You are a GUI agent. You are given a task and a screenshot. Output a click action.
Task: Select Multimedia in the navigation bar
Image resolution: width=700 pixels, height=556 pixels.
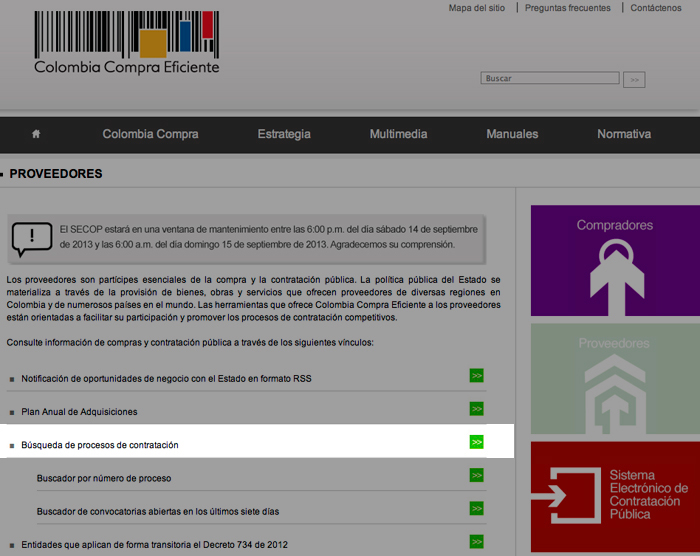pyautogui.click(x=398, y=134)
